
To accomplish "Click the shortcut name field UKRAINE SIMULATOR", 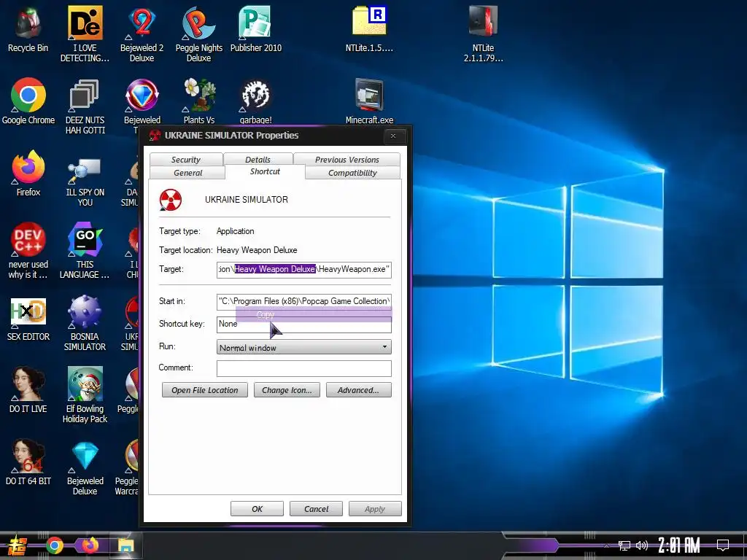I will pyautogui.click(x=247, y=200).
